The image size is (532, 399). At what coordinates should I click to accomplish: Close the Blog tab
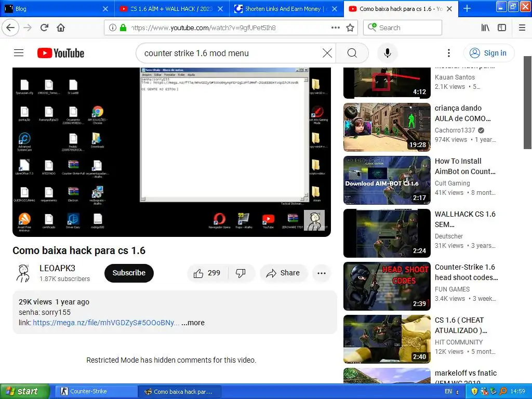pos(105,9)
